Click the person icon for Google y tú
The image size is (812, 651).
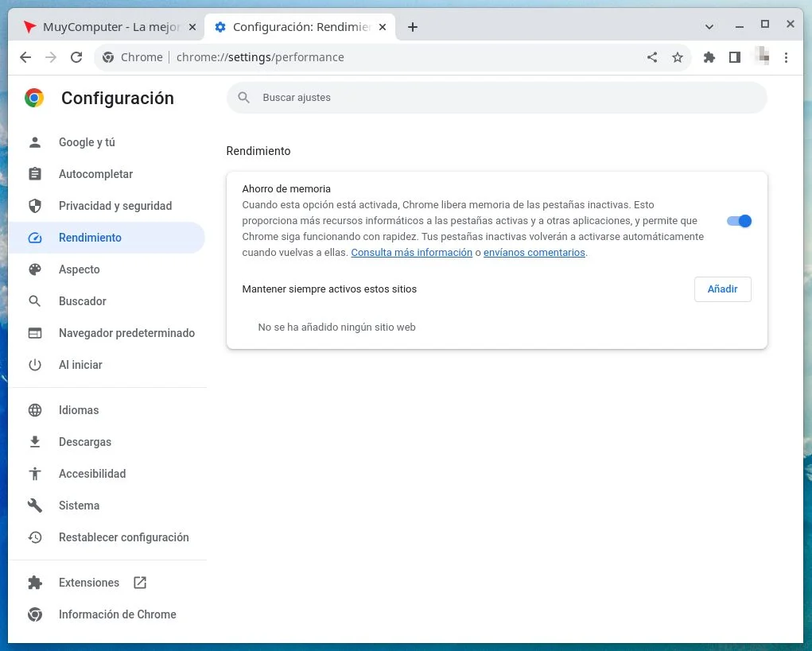(x=35, y=142)
